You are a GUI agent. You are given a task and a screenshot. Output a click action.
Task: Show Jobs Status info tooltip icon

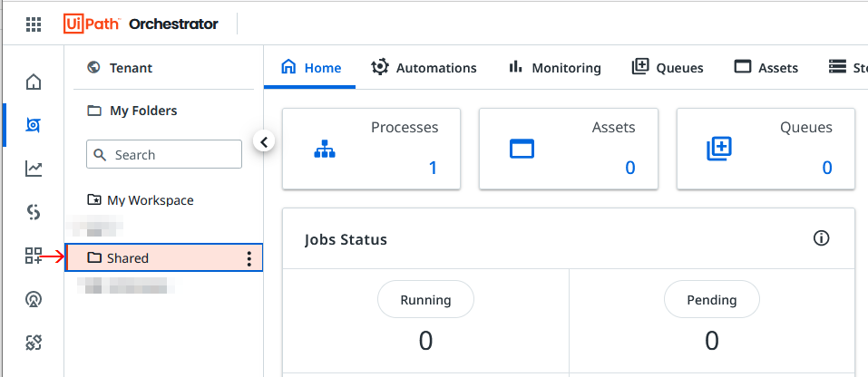pyautogui.click(x=822, y=238)
